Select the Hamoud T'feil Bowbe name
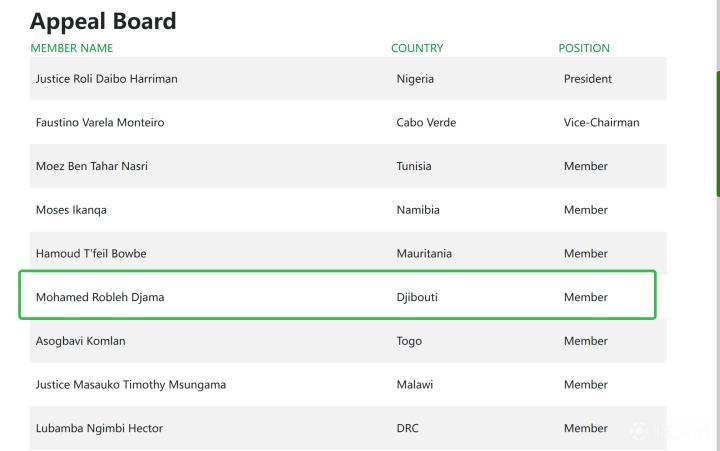This screenshot has height=451, width=720. (91, 254)
